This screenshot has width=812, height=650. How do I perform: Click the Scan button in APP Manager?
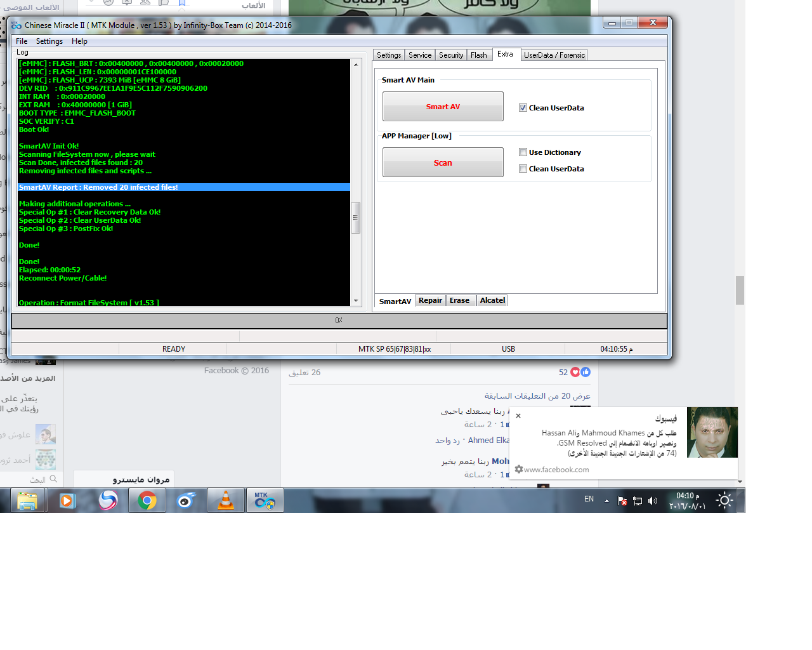pyautogui.click(x=443, y=162)
